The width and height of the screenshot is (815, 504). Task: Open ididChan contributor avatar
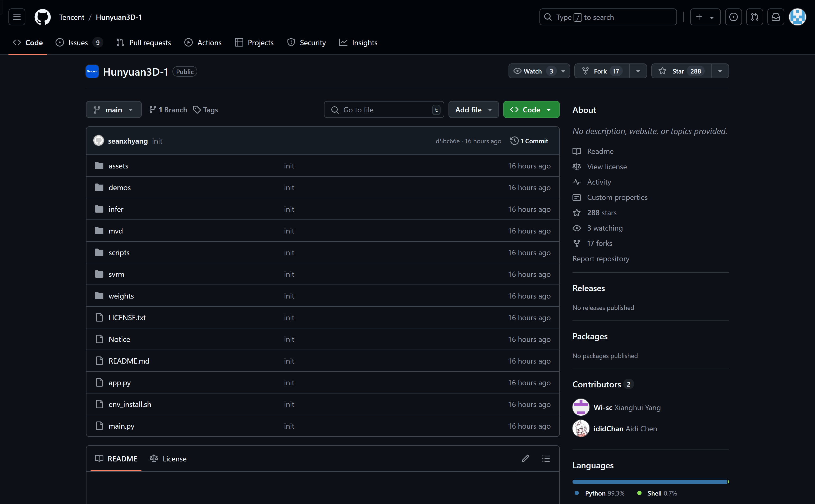(x=581, y=429)
